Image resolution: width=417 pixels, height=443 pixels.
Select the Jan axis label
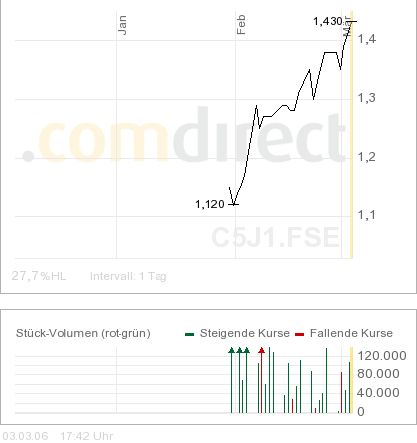click(122, 25)
